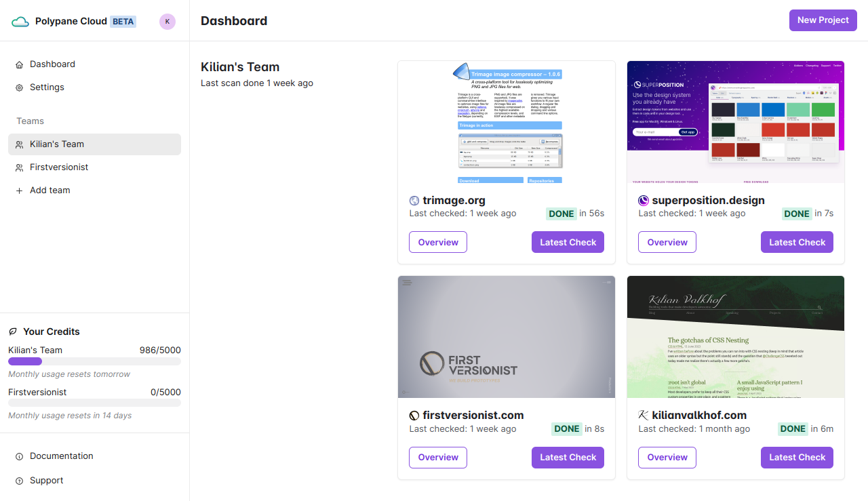Click the superposition.design favicon
The width and height of the screenshot is (868, 501).
[644, 201]
